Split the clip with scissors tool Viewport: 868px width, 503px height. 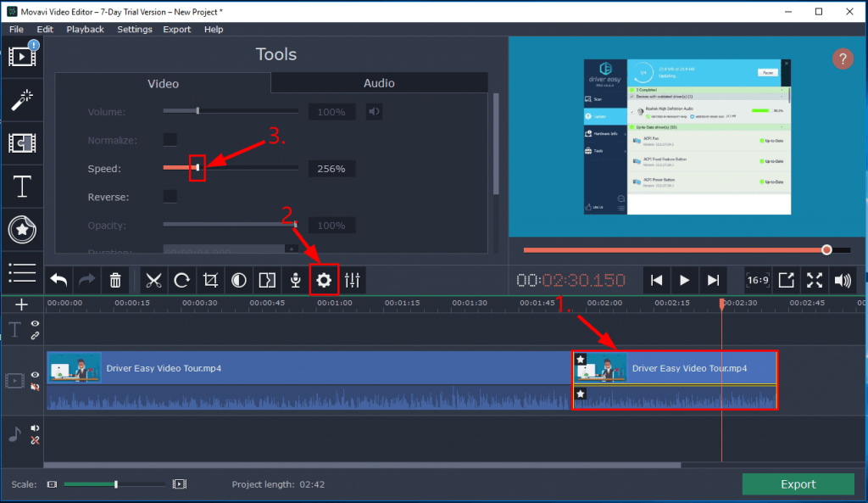click(153, 280)
